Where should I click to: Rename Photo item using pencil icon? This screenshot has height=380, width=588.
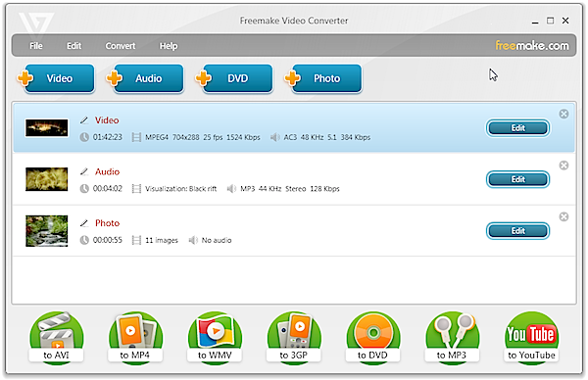(x=84, y=223)
